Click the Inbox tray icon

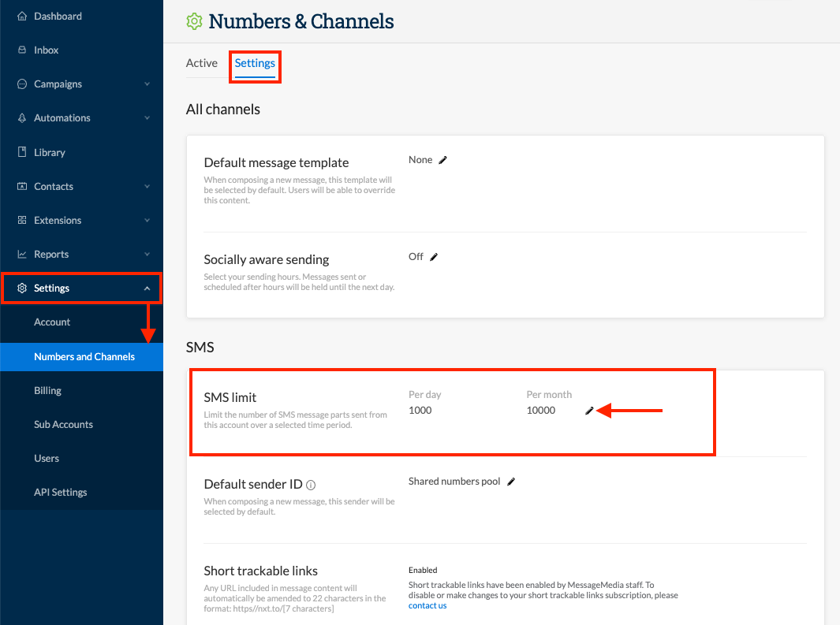[x=22, y=50]
